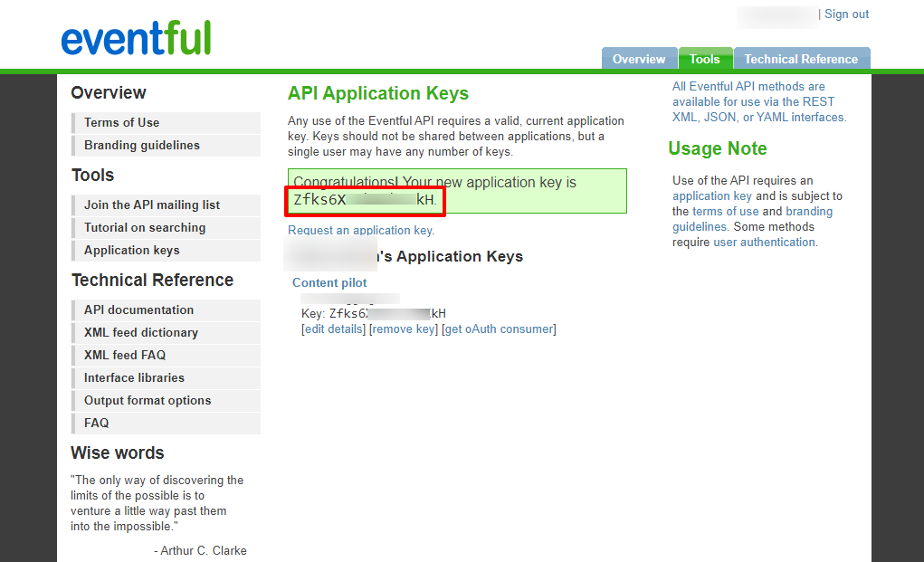This screenshot has height=562, width=924.
Task: Open Branding guidelines in sidebar
Action: pos(167,146)
